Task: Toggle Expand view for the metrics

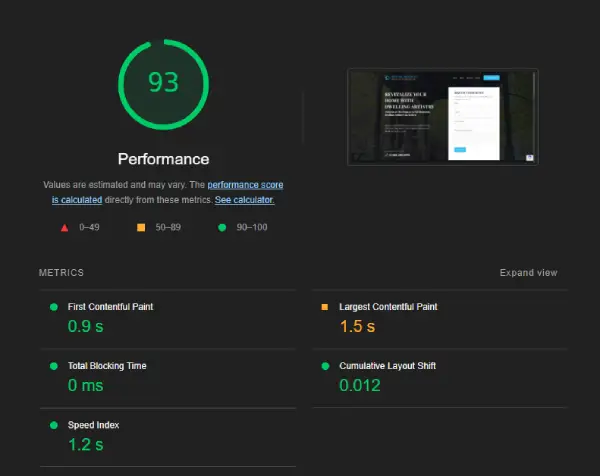Action: point(528,273)
